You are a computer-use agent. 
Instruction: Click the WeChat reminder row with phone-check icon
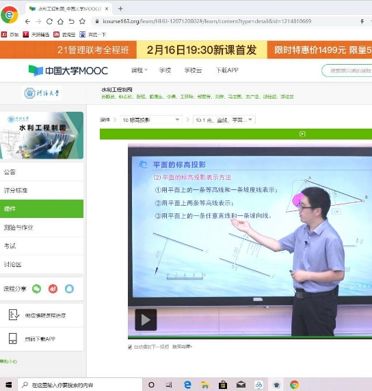click(42, 315)
